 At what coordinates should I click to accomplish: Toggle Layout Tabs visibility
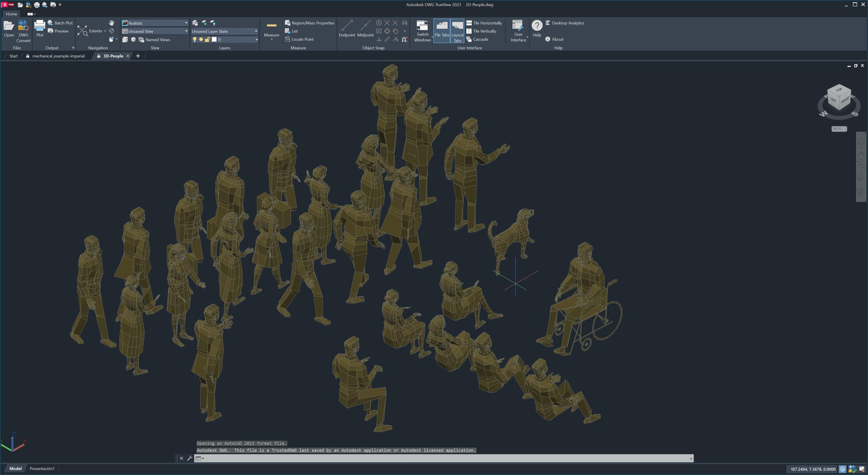pyautogui.click(x=457, y=28)
